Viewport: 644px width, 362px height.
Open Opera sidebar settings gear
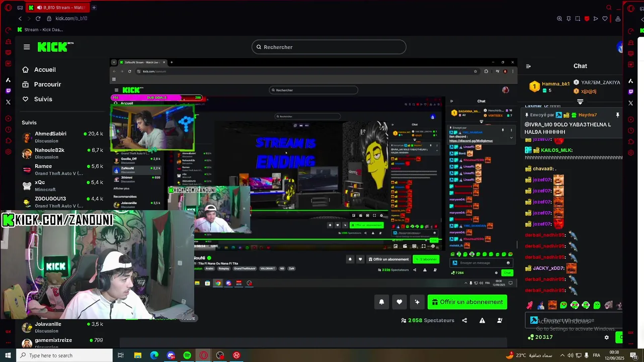pos(8,152)
